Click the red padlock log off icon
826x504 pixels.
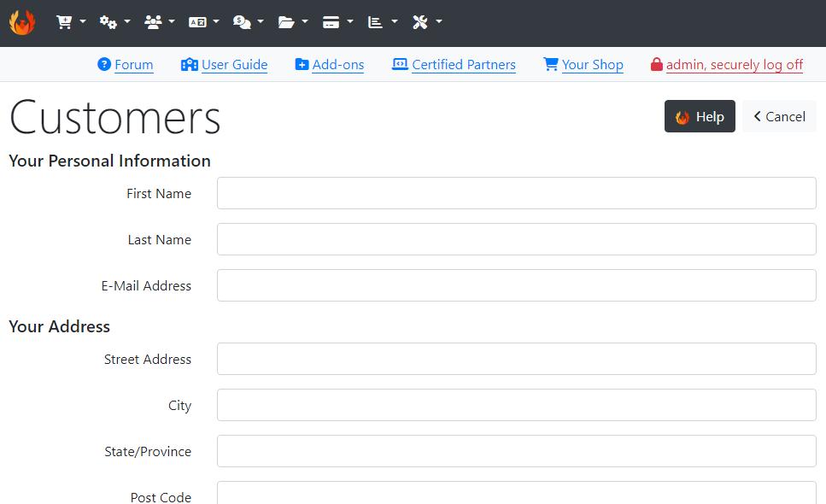[656, 64]
